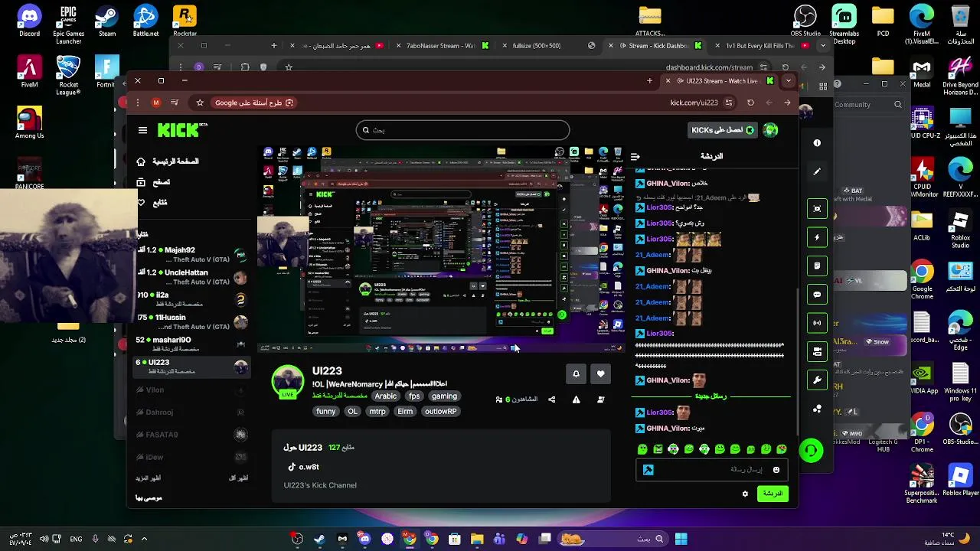Viewport: 980px width, 551px height.
Task: Click the pencil edit icon in side panel
Action: click(817, 171)
